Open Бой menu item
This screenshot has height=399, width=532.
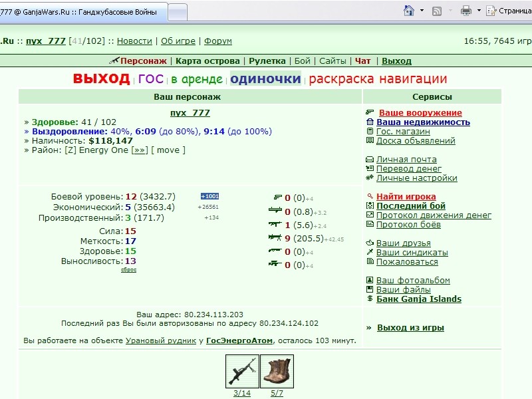click(x=303, y=61)
